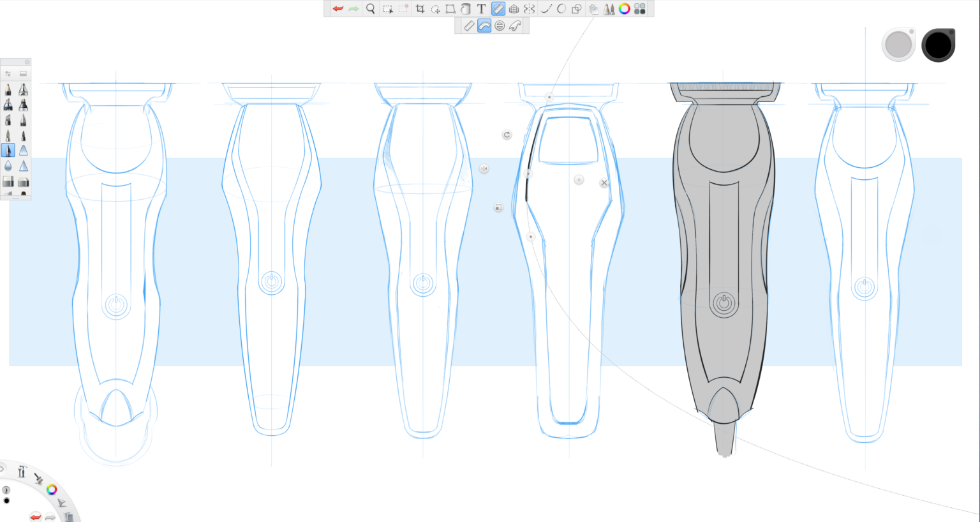Choose the Ballpoint pen brush

click(23, 120)
